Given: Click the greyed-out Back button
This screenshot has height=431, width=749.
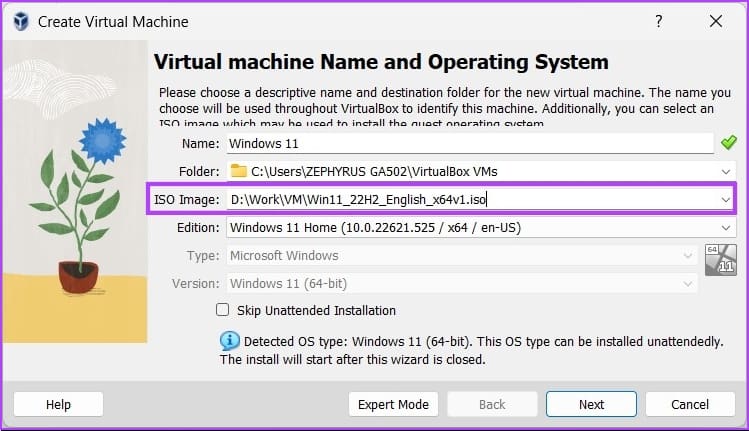Looking at the screenshot, I should coord(492,404).
